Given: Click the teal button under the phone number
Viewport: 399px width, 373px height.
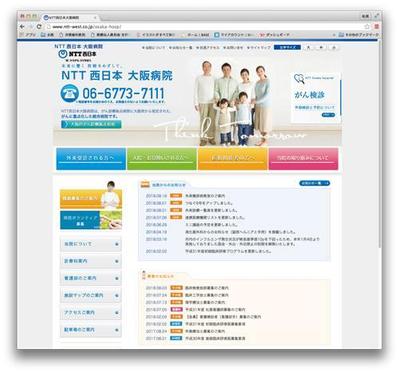Looking at the screenshot, I should tap(91, 124).
